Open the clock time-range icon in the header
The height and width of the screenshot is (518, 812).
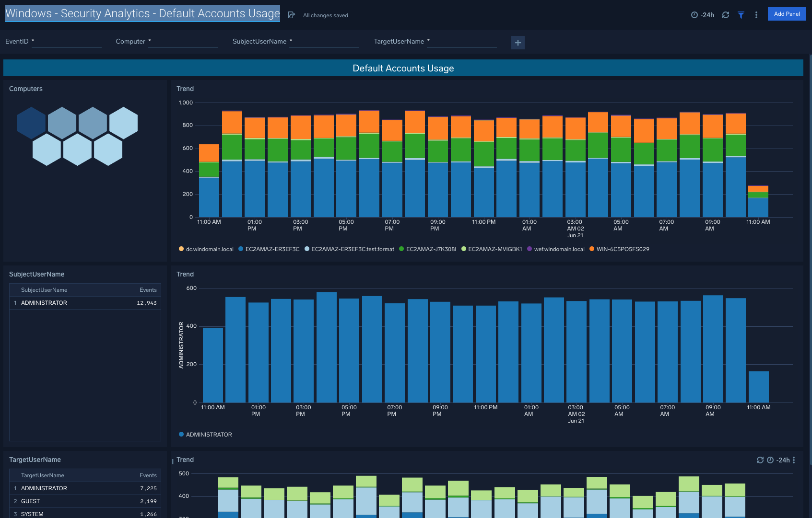click(x=694, y=15)
